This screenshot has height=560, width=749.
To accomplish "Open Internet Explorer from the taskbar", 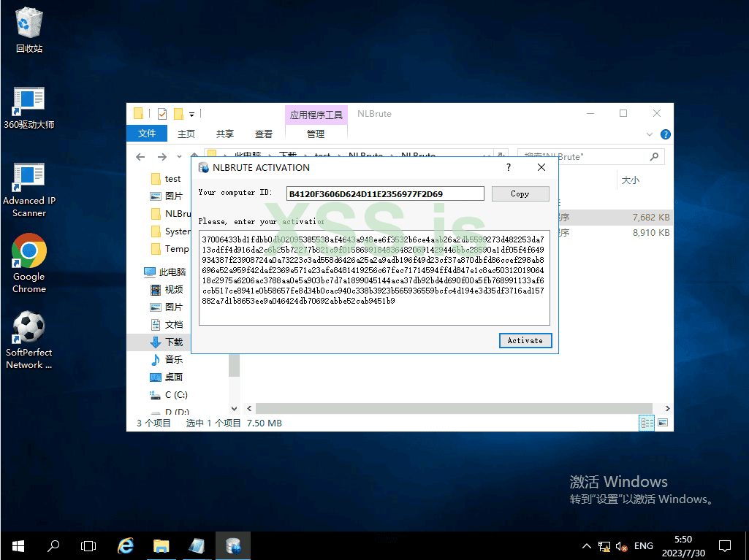I will [x=126, y=545].
